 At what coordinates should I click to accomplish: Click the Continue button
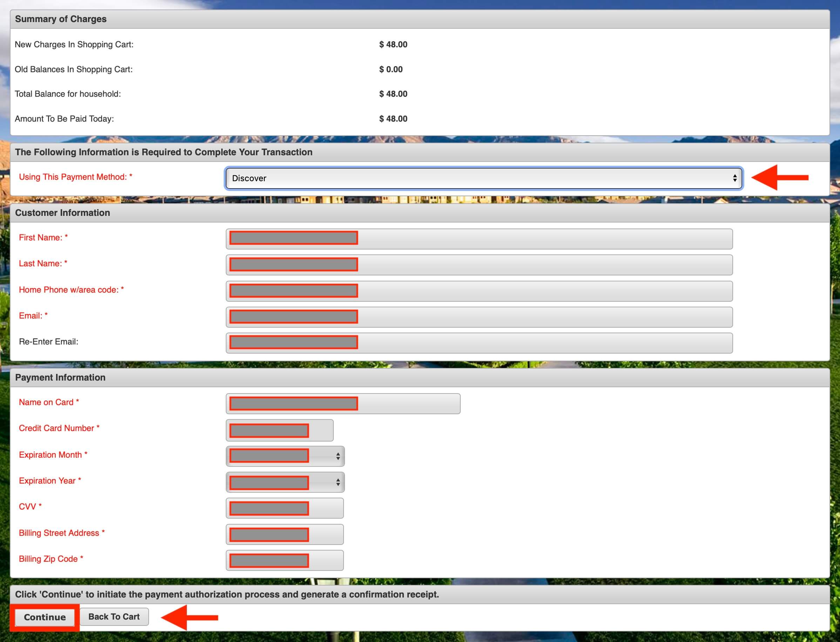[45, 617]
